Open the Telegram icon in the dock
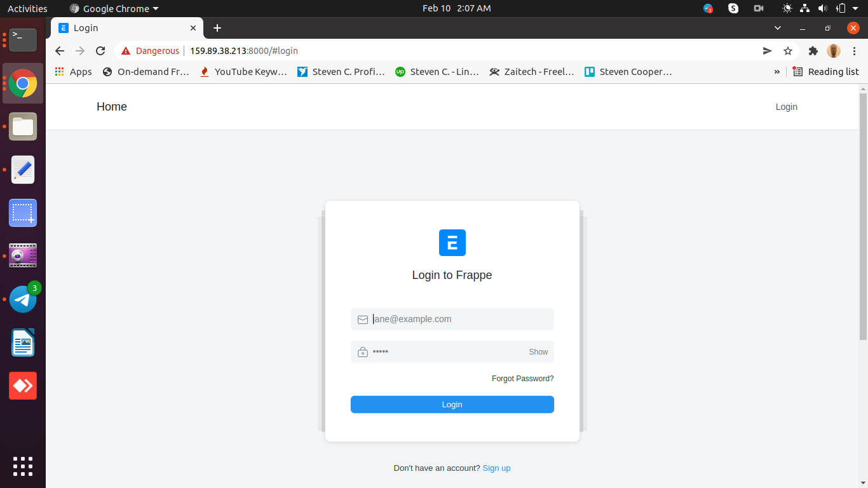 (x=22, y=299)
